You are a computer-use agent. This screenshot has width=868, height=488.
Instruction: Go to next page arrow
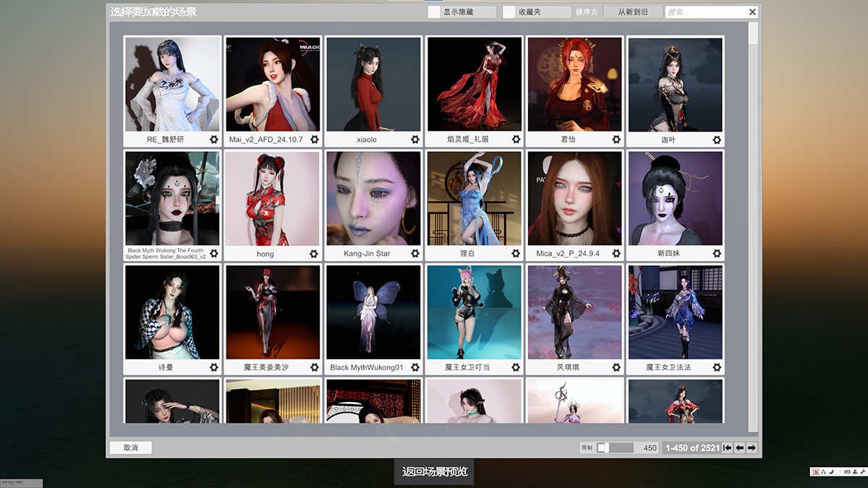752,448
